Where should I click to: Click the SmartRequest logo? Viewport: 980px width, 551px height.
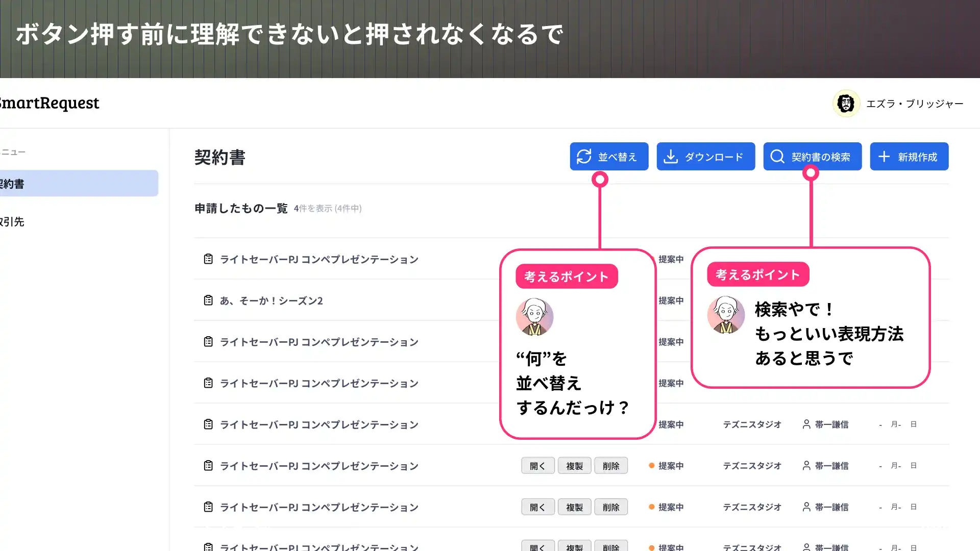pyautogui.click(x=48, y=104)
